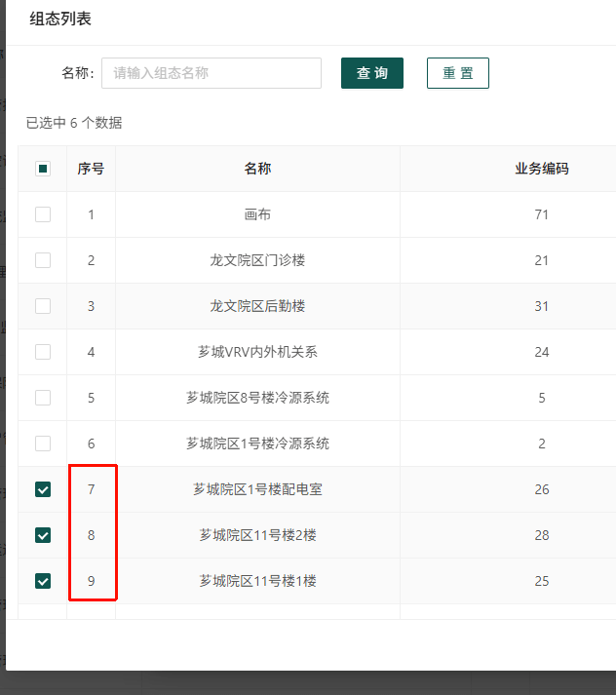This screenshot has height=695, width=616.
Task: Click the 序号 column header
Action: tap(91, 169)
